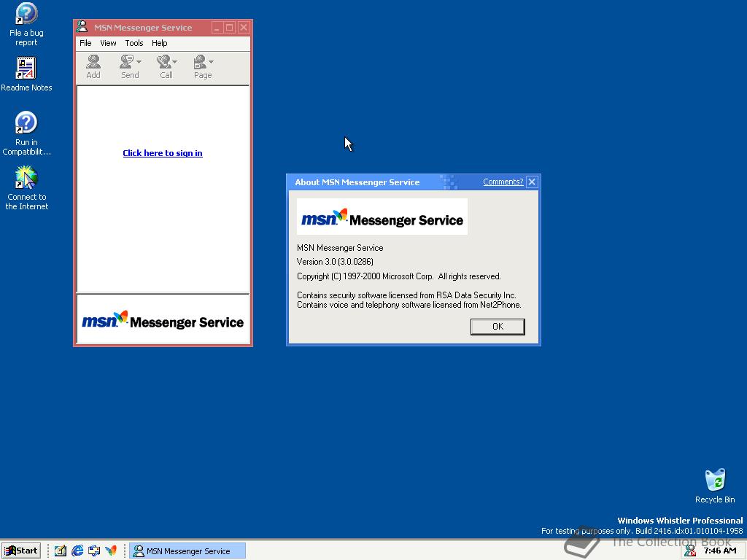Click the Net2Phone license text line
Viewport: 747px width, 560px height.
pyautogui.click(x=409, y=305)
